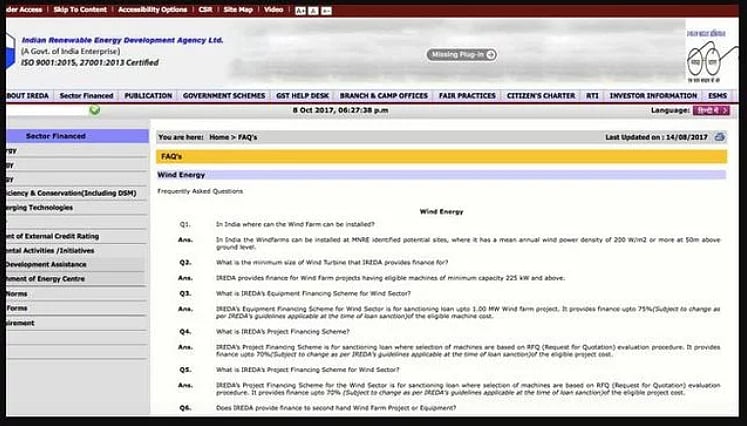Click Home in the breadcrumb
The image size is (747, 426).
[219, 137]
